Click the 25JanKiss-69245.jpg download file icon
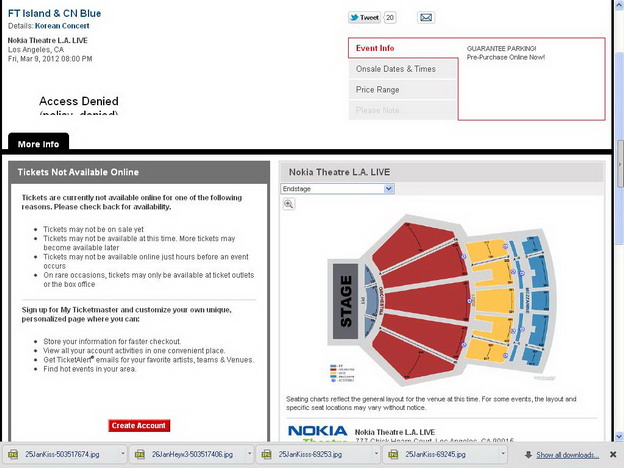 click(393, 454)
